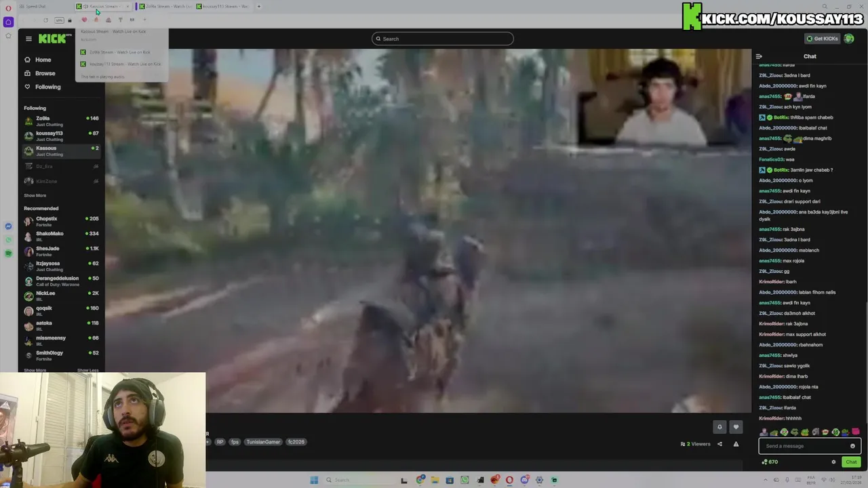Switch to Zo9la Stream browser tab
868x488 pixels.
166,6
